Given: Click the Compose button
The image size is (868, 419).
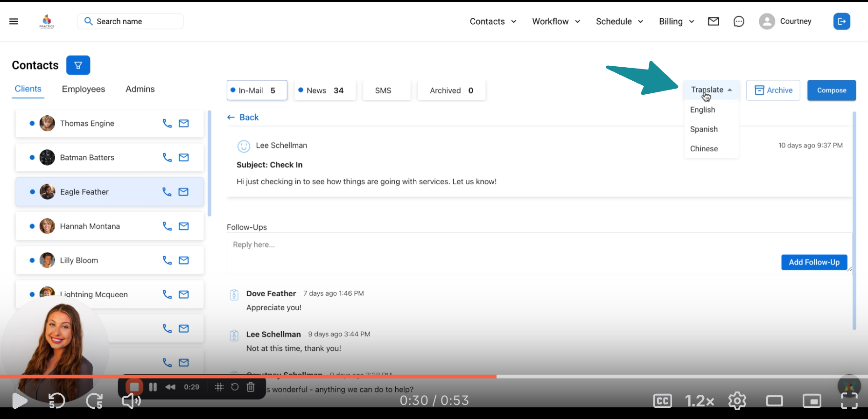Looking at the screenshot, I should 831,91.
